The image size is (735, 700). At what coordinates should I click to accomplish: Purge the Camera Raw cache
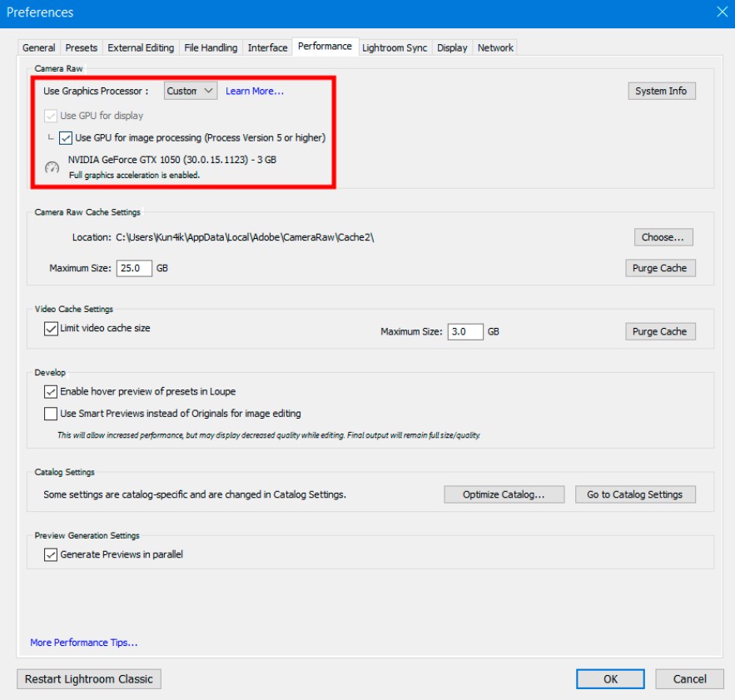[x=660, y=268]
